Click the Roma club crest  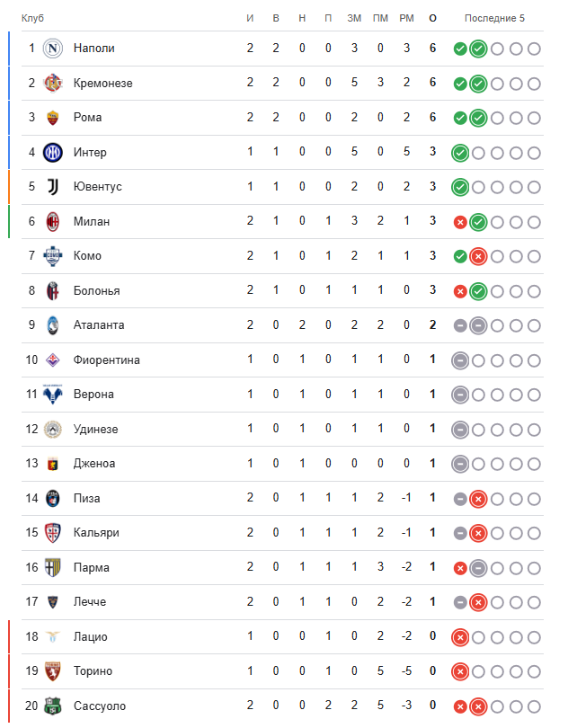coord(55,118)
